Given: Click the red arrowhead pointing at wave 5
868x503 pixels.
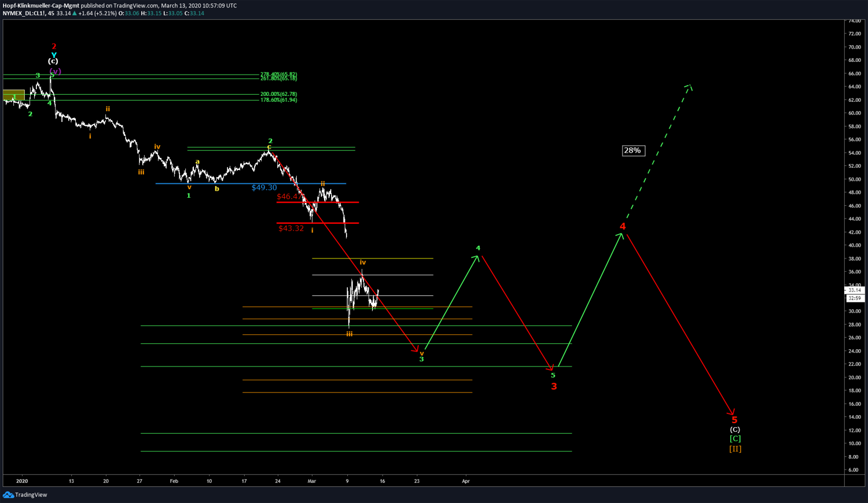Looking at the screenshot, I should (732, 412).
